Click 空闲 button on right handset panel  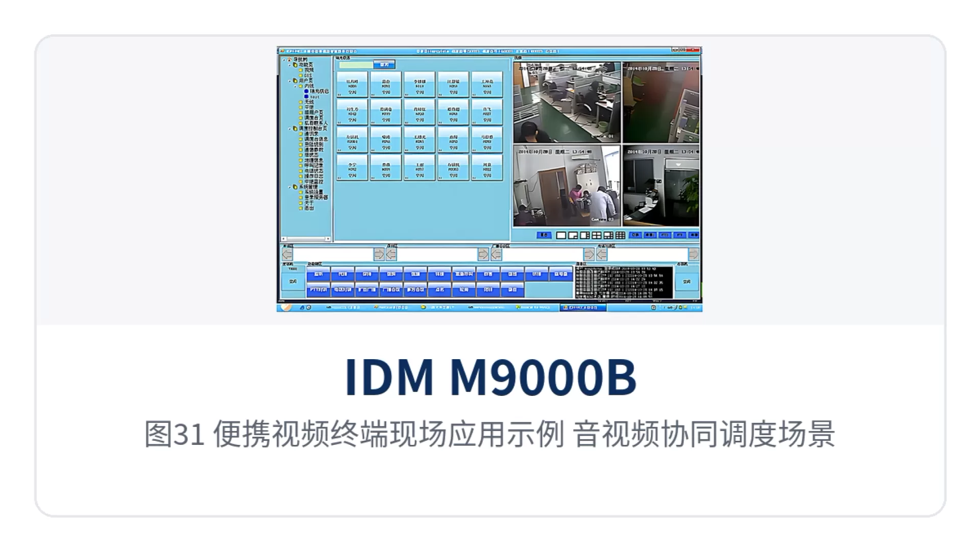pos(687,282)
